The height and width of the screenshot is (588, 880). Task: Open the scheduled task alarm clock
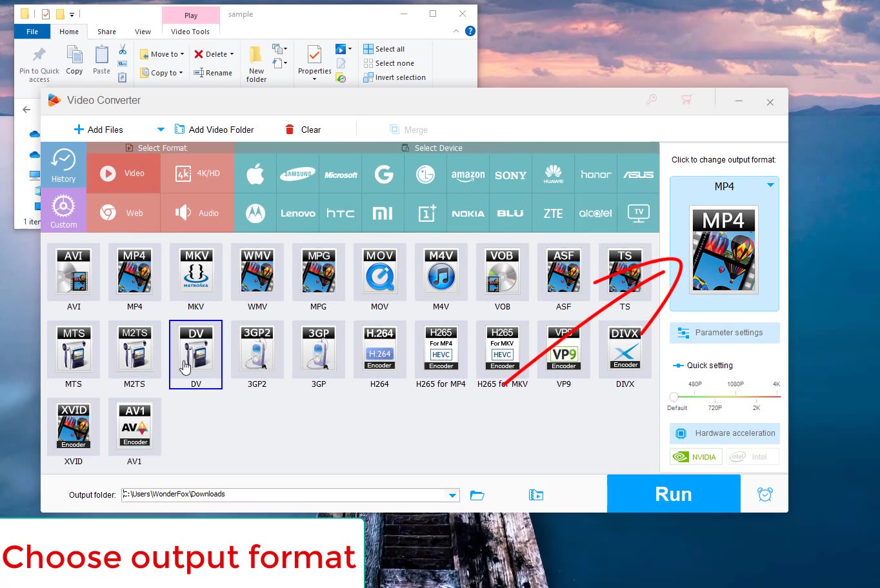(765, 495)
